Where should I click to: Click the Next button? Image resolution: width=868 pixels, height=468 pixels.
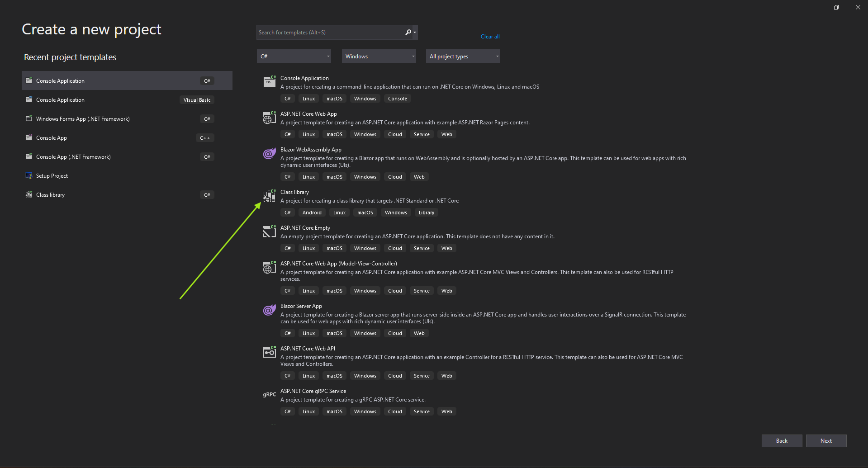[x=826, y=441]
